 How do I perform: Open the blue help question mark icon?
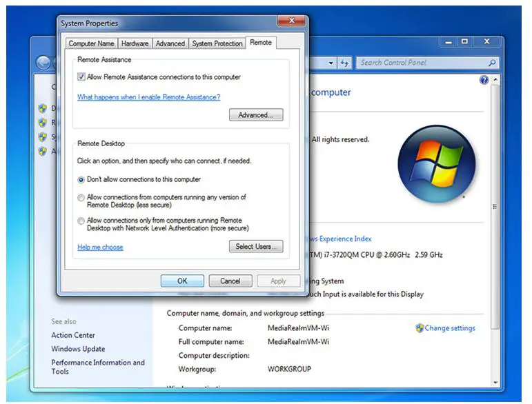pyautogui.click(x=484, y=80)
